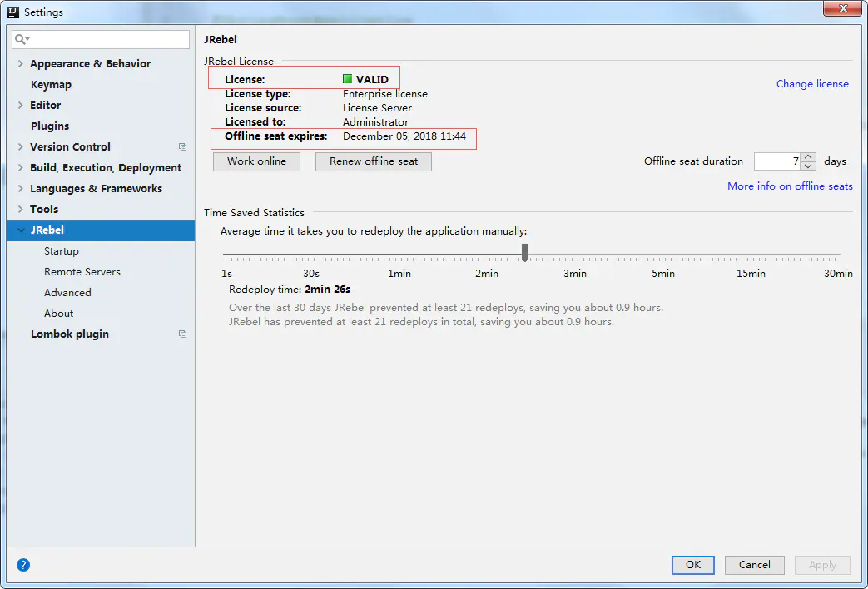Select JRebel Startup settings
Image resolution: width=868 pixels, height=589 pixels.
62,250
